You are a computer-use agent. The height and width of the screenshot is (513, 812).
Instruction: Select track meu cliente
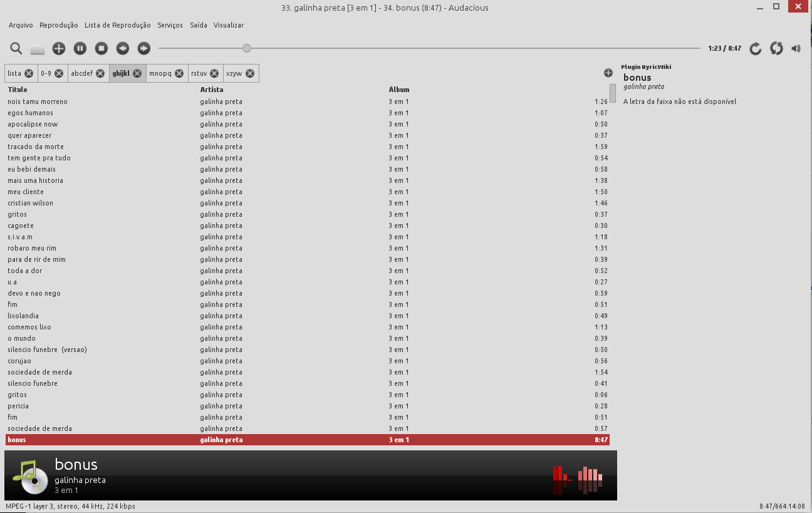[x=307, y=192]
